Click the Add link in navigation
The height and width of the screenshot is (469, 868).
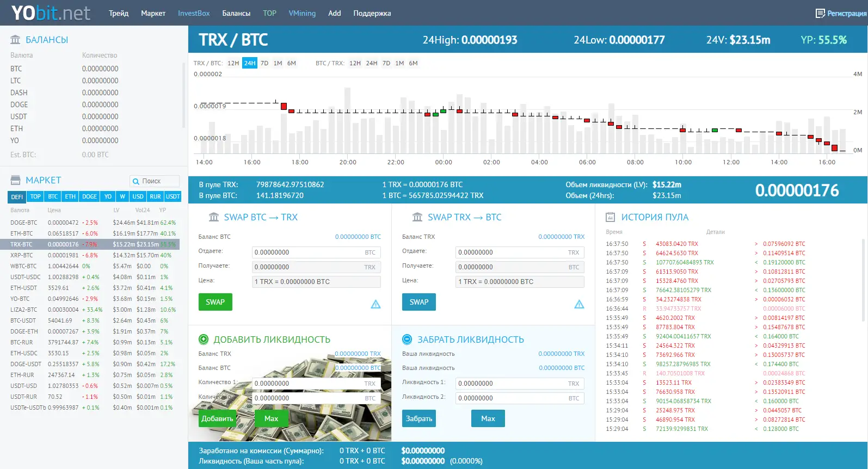pyautogui.click(x=335, y=13)
